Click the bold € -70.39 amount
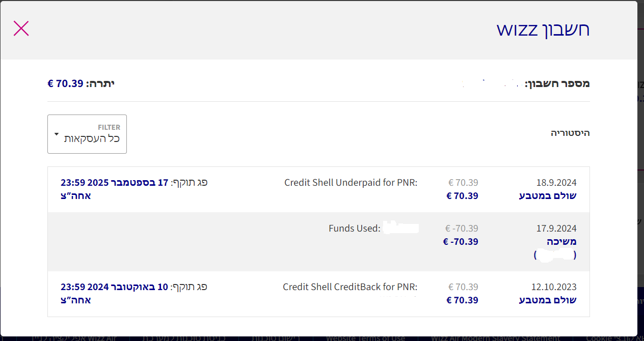Screen dimensions: 644x341 tap(461, 242)
